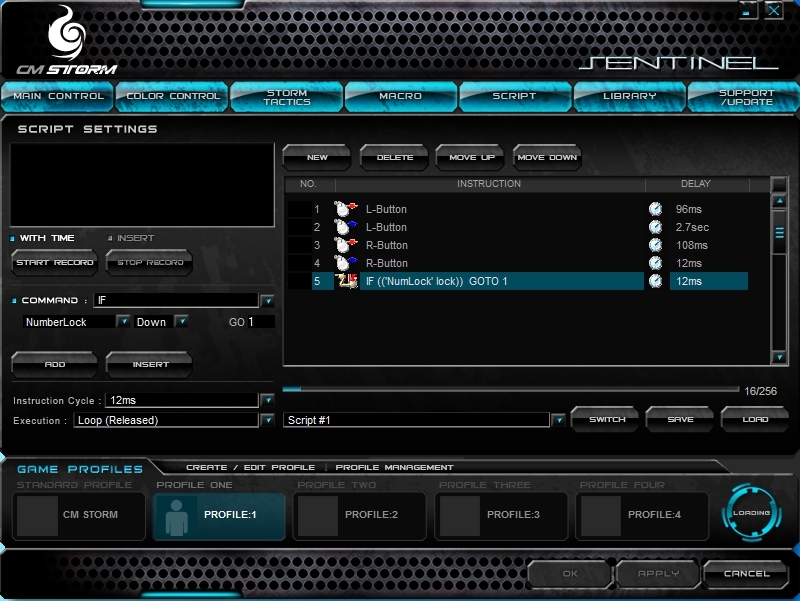
Task: Click the instruction list scroll down arrow
Action: pos(779,357)
